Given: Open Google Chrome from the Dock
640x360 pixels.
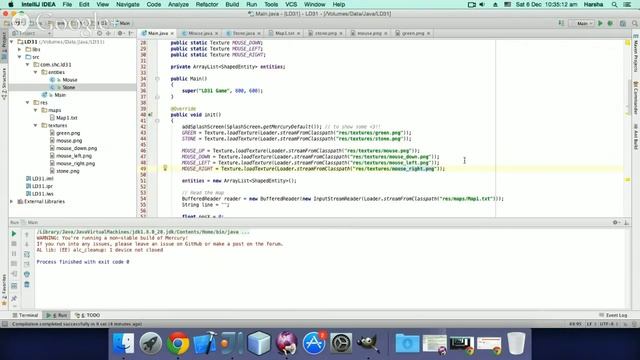Looking at the screenshot, I should [x=178, y=342].
